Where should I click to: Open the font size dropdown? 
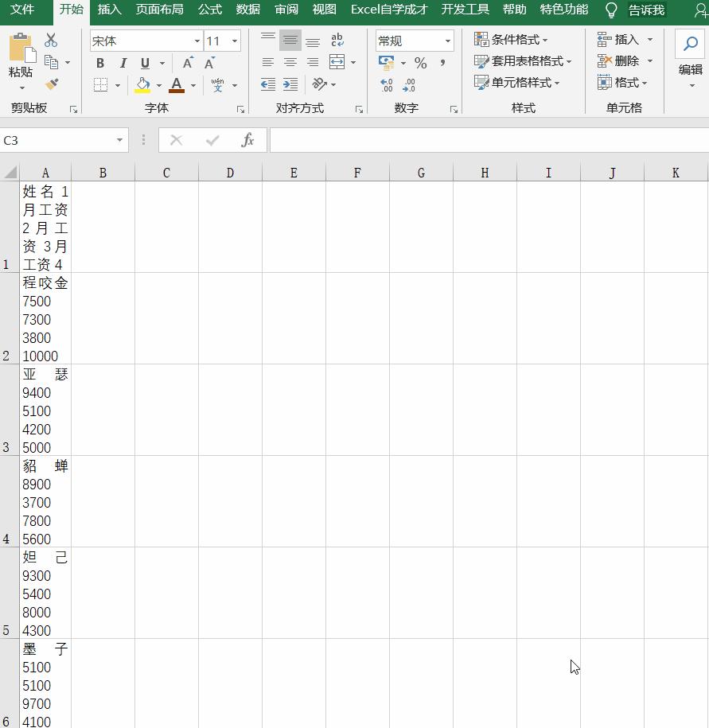point(233,40)
